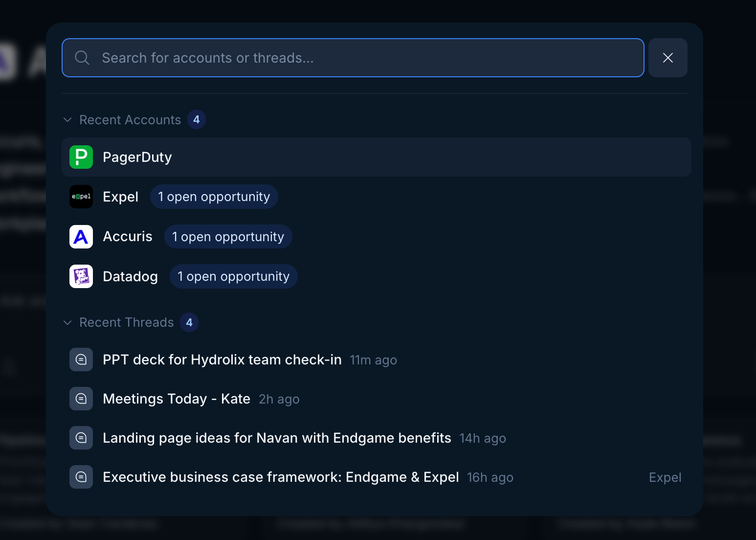Image resolution: width=756 pixels, height=540 pixels.
Task: Click the thread icon next to Navan landing page
Action: click(x=81, y=438)
